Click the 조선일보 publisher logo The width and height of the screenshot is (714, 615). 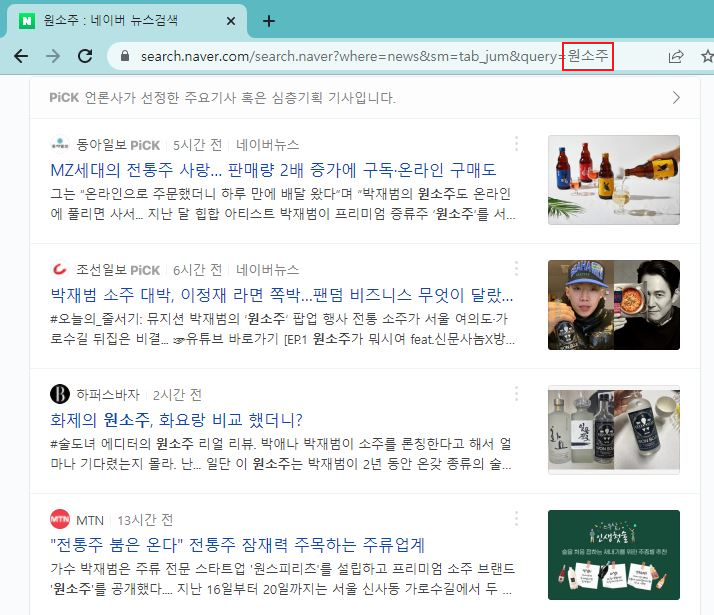[60, 269]
